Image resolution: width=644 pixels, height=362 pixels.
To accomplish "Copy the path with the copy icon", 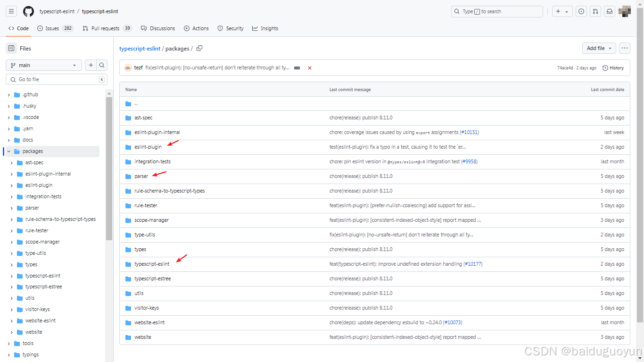I will click(199, 48).
